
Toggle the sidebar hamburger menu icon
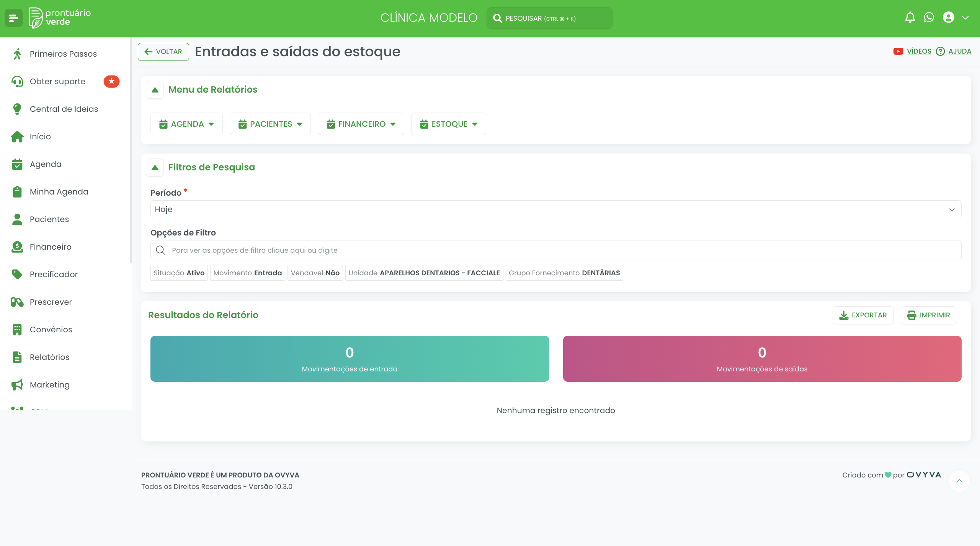coord(14,18)
